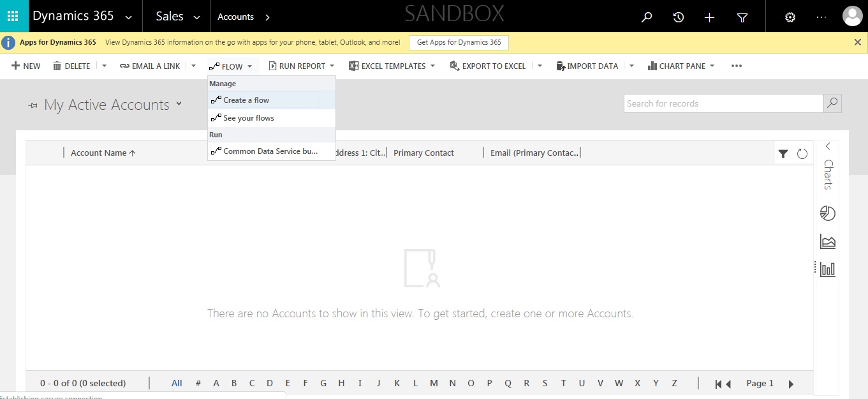The width and height of the screenshot is (868, 399).
Task: Expand the My Active Accounts view selector
Action: click(x=179, y=103)
